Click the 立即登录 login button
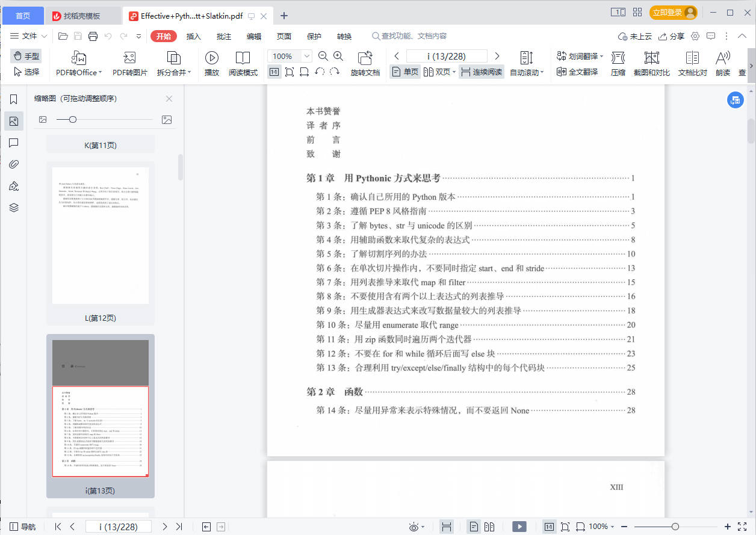Viewport: 756px width, 535px height. tap(672, 13)
